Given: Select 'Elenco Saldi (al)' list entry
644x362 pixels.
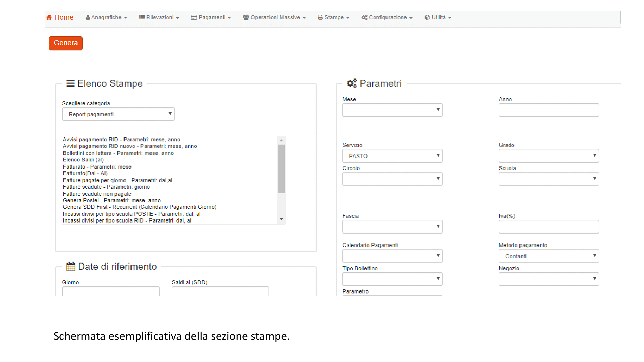Looking at the screenshot, I should coord(83,160).
